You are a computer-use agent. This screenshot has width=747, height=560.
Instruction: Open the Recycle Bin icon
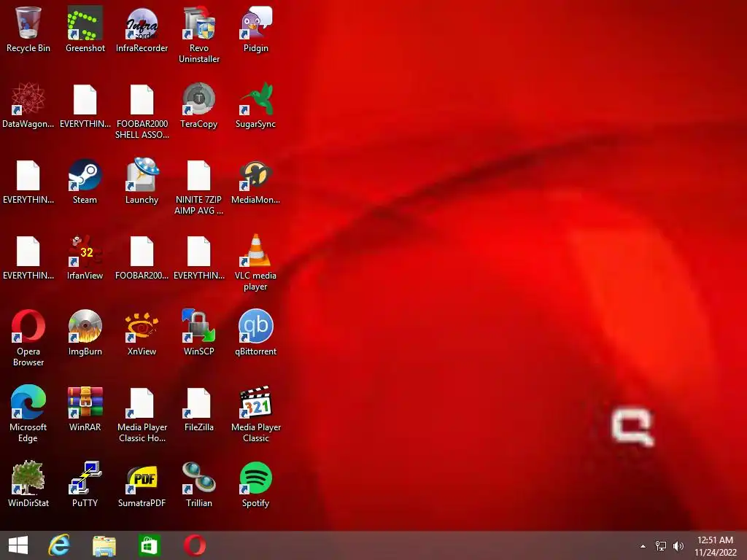(x=28, y=23)
